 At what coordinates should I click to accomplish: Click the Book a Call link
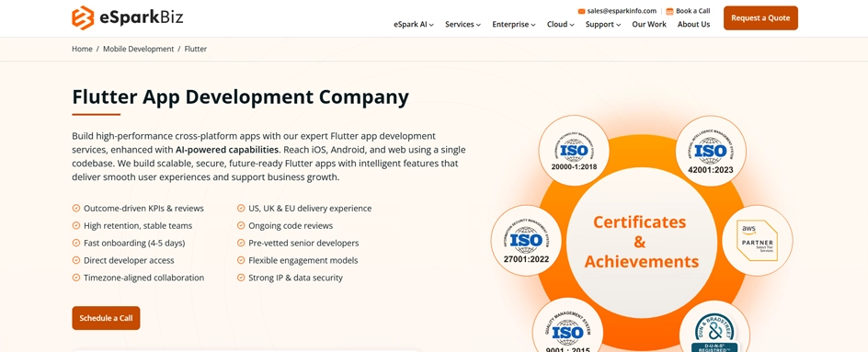692,11
